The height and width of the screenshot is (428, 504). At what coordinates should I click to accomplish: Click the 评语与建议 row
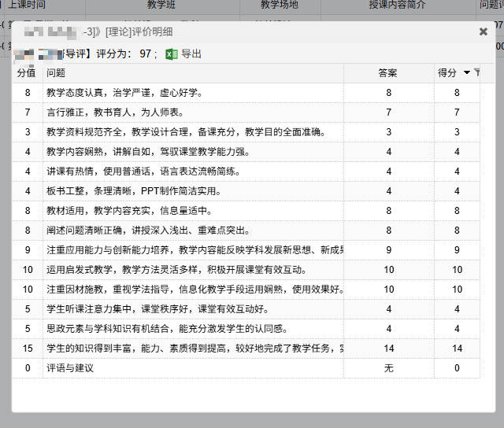(70, 368)
